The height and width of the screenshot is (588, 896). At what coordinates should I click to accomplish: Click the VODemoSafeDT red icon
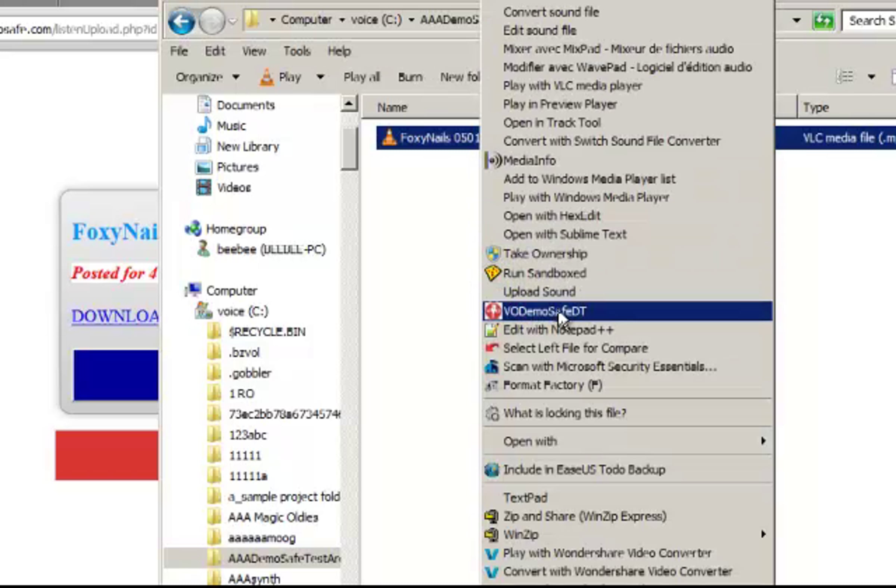click(x=492, y=311)
